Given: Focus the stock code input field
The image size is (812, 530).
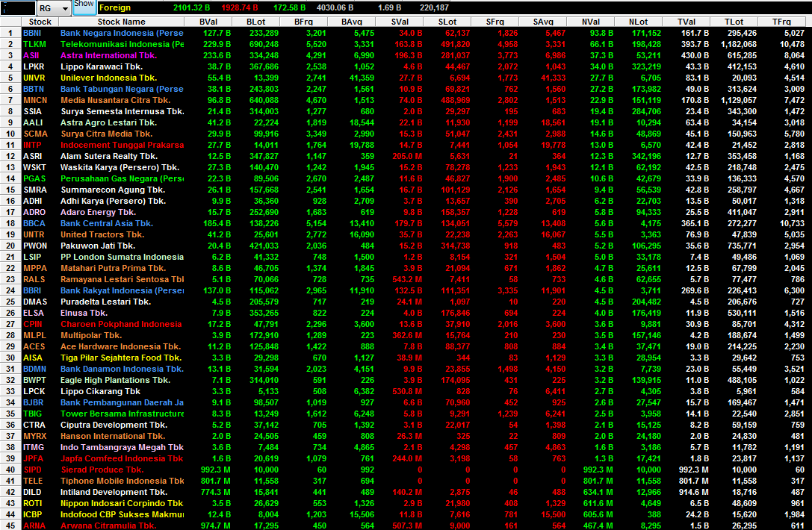Looking at the screenshot, I should pos(18,8).
